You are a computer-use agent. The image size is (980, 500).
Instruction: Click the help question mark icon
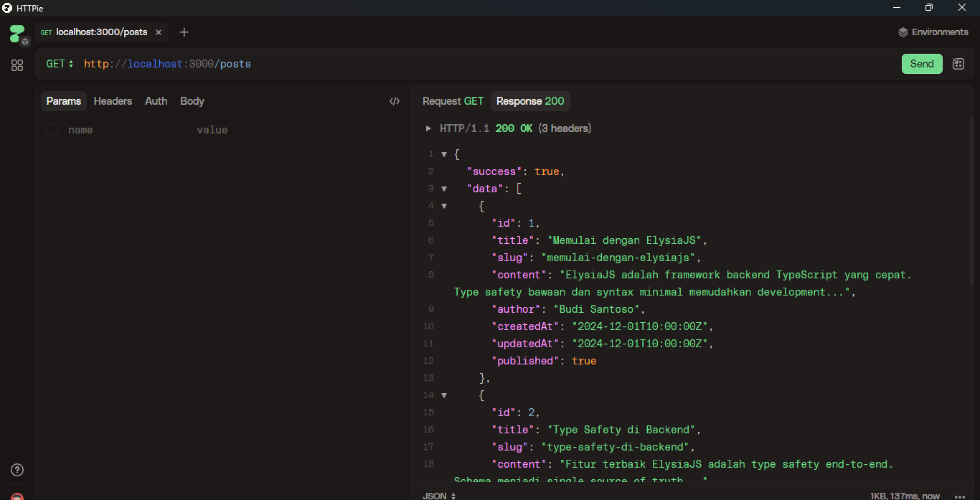point(17,470)
